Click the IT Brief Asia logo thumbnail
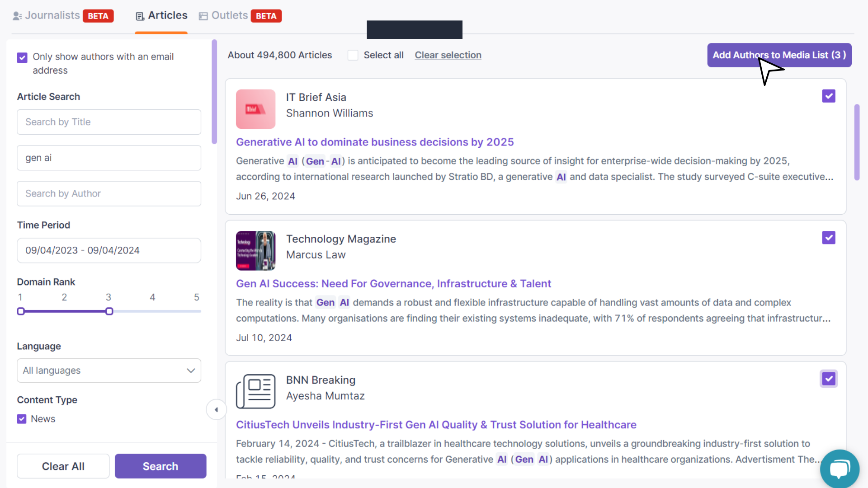The image size is (868, 488). [255, 109]
